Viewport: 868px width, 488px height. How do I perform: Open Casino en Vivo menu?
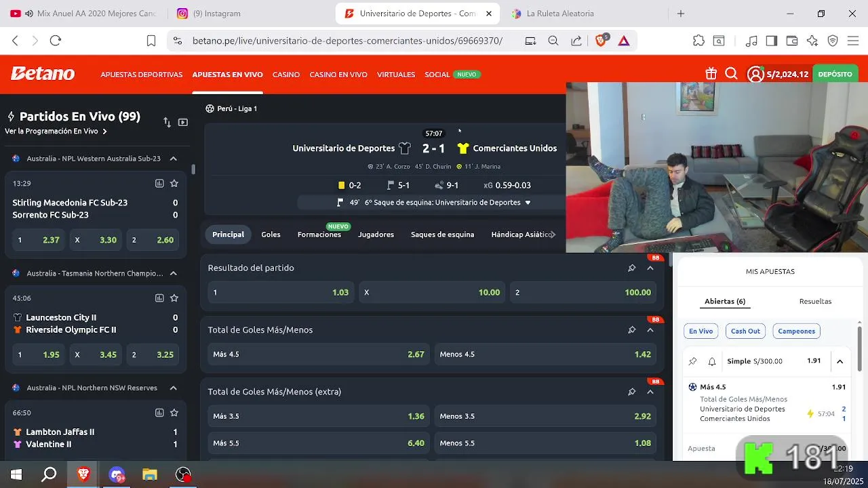(338, 75)
